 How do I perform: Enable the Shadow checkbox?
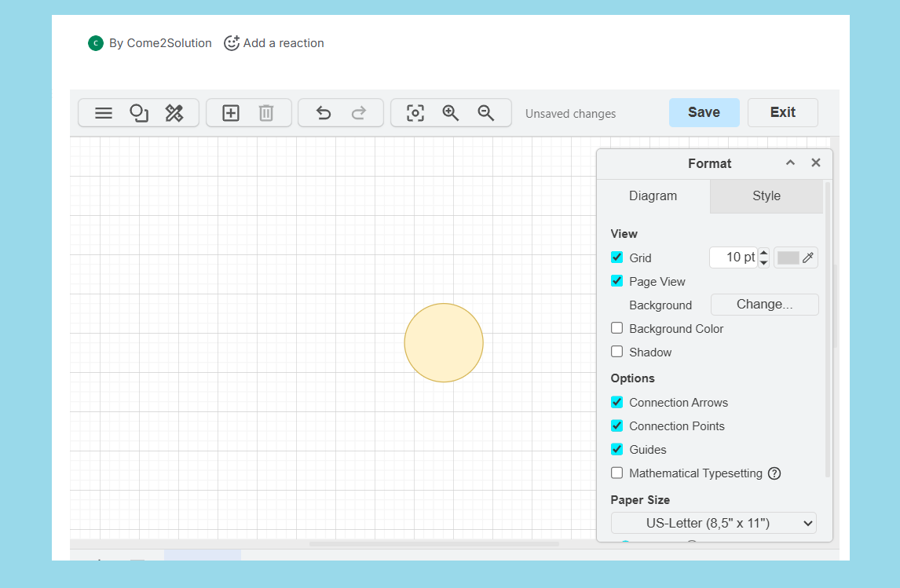point(617,352)
